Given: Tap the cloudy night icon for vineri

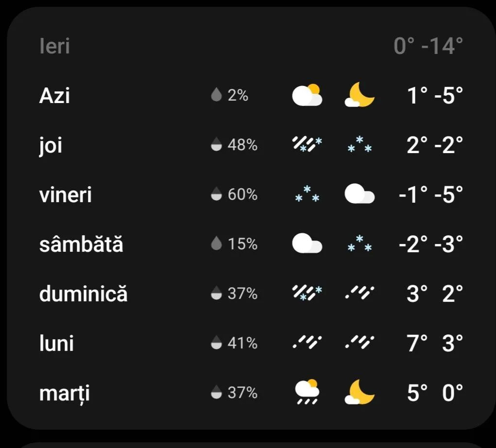Looking at the screenshot, I should [x=359, y=195].
